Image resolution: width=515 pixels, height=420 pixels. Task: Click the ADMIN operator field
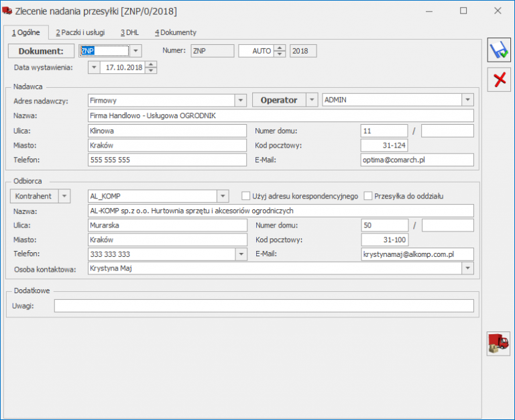pyautogui.click(x=392, y=99)
